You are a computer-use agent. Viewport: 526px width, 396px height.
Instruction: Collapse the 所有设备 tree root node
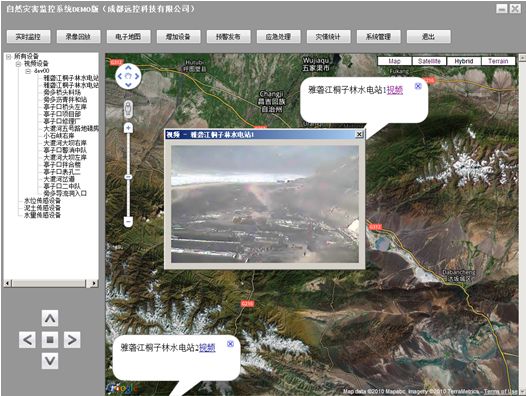coord(8,57)
